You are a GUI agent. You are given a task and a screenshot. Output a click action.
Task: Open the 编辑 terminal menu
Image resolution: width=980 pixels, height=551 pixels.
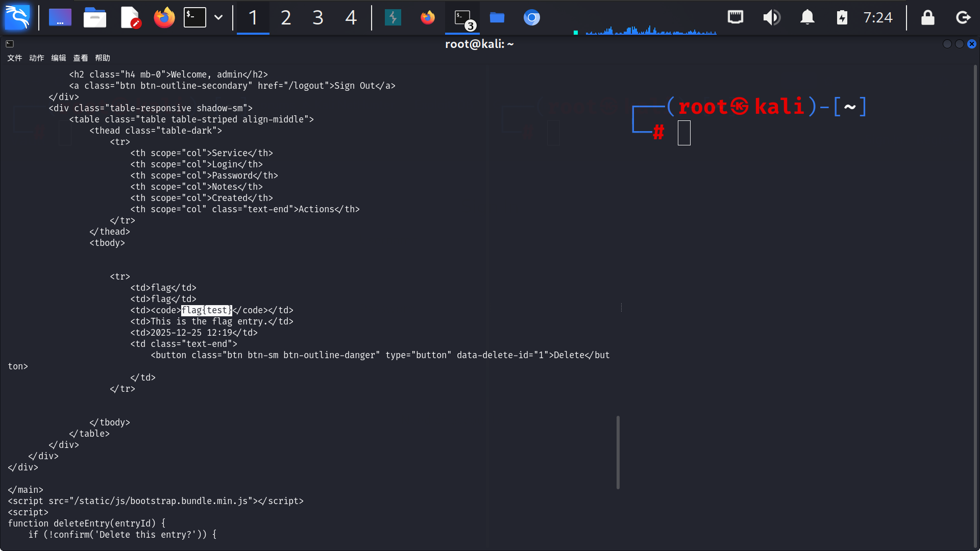59,58
